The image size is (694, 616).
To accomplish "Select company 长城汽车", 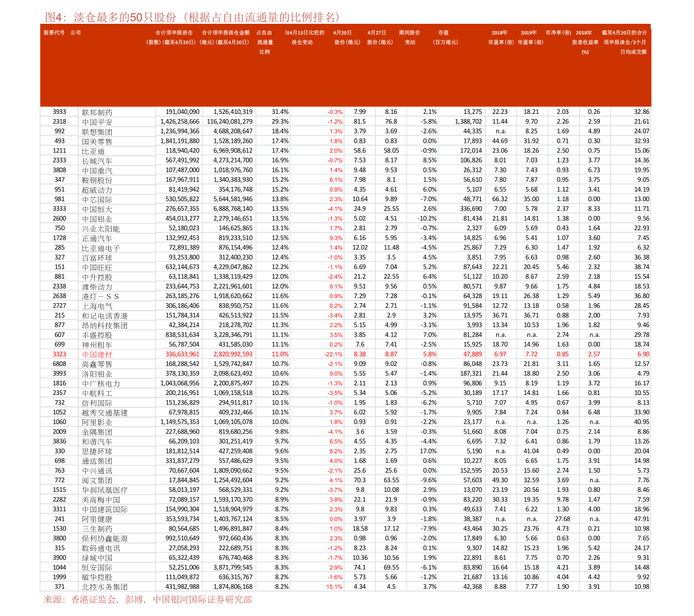I will (x=97, y=161).
